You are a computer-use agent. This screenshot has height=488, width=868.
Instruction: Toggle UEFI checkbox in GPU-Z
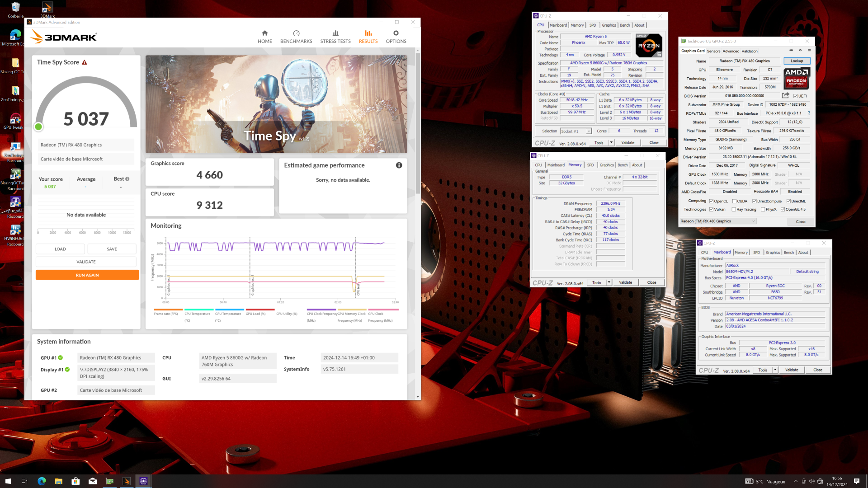coord(795,96)
